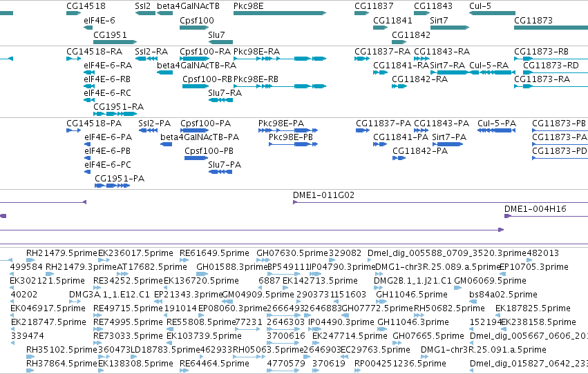
Task: Open the RH50682.5prime EST label
Action: pyautogui.click(x=449, y=308)
